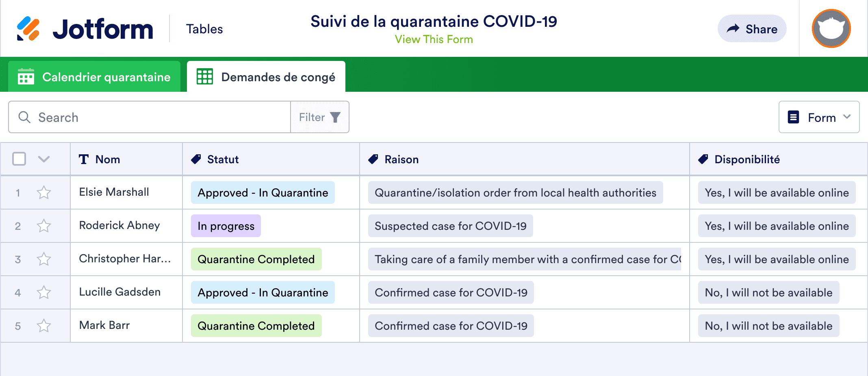Expand the row selection chevron dropdown
This screenshot has height=376, width=868.
[x=44, y=159]
